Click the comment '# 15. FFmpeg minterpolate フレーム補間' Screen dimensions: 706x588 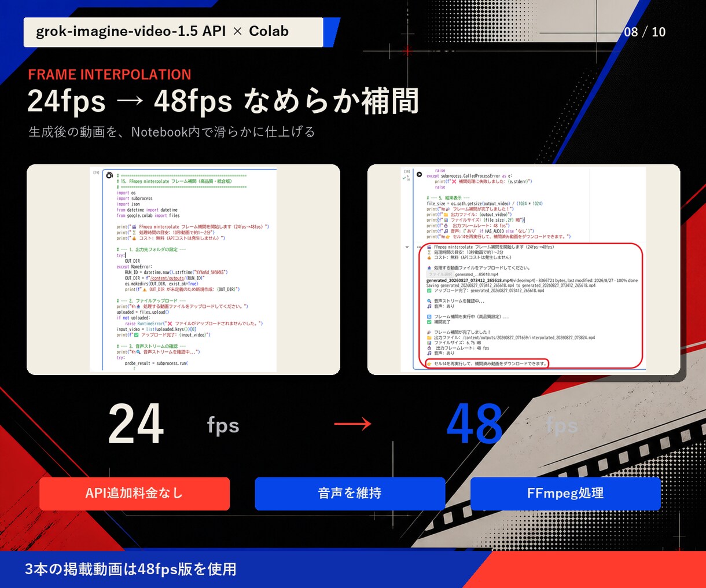174,181
